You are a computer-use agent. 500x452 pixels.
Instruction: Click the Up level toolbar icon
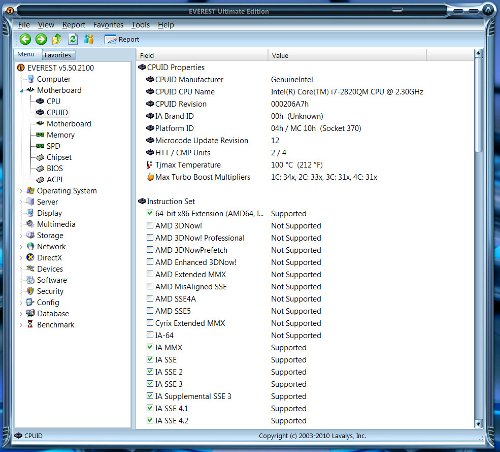click(x=57, y=39)
